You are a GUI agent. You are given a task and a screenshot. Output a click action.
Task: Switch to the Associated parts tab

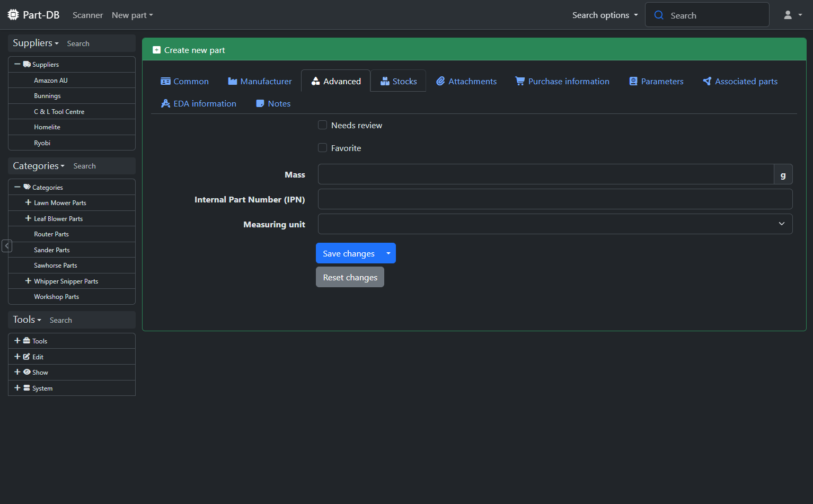pos(740,81)
